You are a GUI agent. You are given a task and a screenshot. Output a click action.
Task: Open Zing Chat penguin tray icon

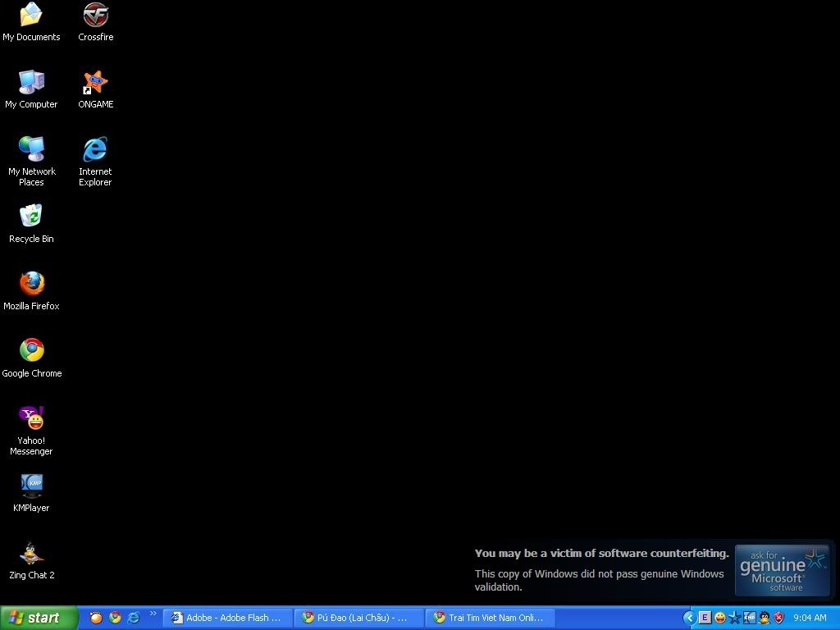click(765, 619)
